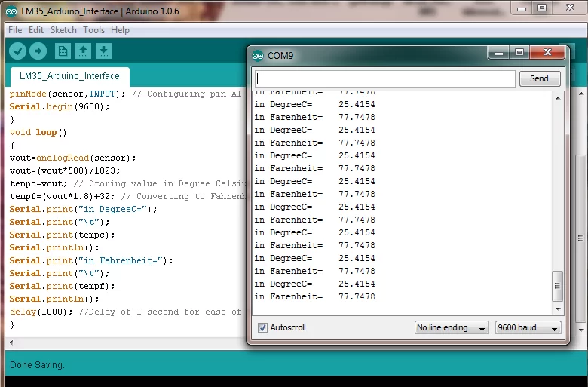Save the sketch with the down-arrow icon

click(x=104, y=51)
